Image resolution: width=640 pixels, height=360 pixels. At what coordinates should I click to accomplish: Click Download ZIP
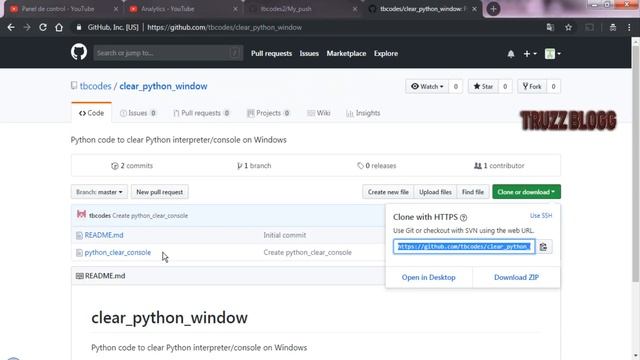click(x=516, y=277)
